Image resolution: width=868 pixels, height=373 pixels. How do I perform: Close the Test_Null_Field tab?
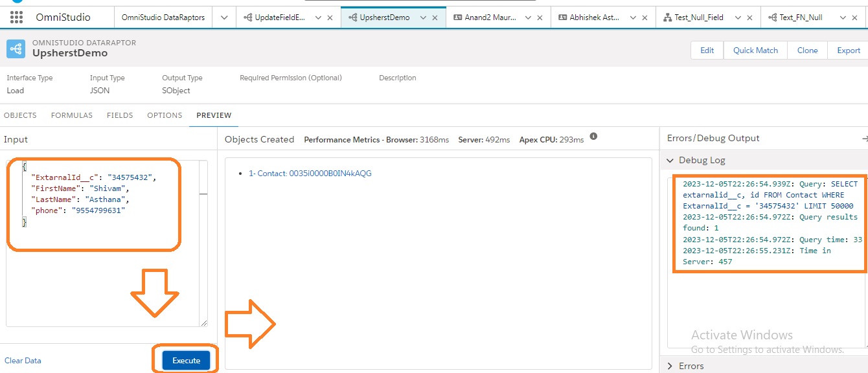(x=749, y=18)
